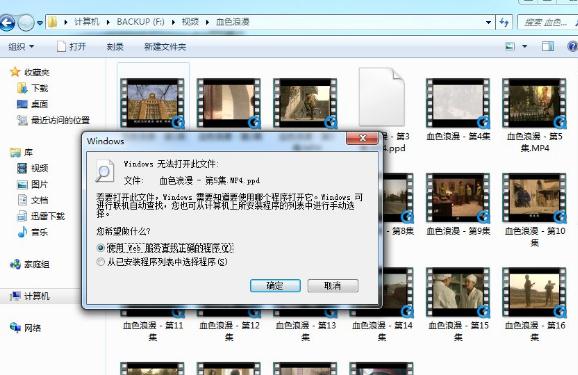
Task: Select first video thumbnail with building image
Action: pyautogui.click(x=153, y=103)
